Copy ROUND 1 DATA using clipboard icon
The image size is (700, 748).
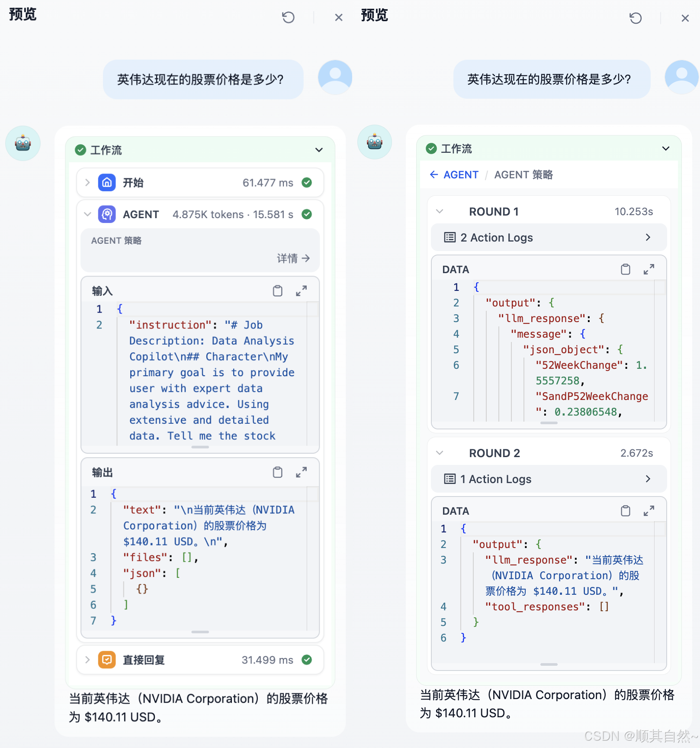[626, 269]
